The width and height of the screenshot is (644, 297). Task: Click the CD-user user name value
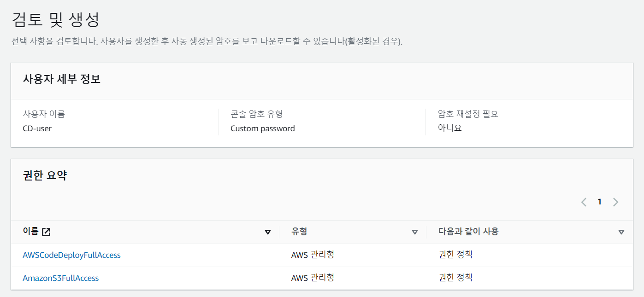tap(37, 128)
